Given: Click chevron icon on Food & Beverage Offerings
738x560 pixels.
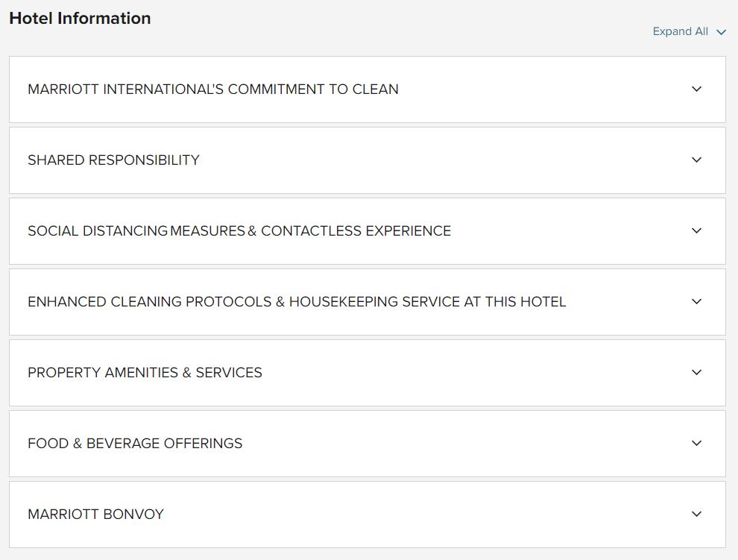Looking at the screenshot, I should click(x=697, y=443).
